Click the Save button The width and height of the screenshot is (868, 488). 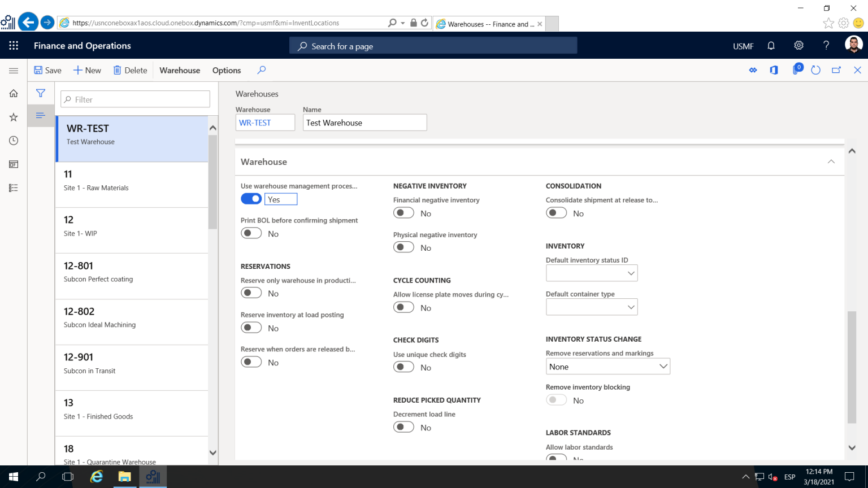point(47,70)
